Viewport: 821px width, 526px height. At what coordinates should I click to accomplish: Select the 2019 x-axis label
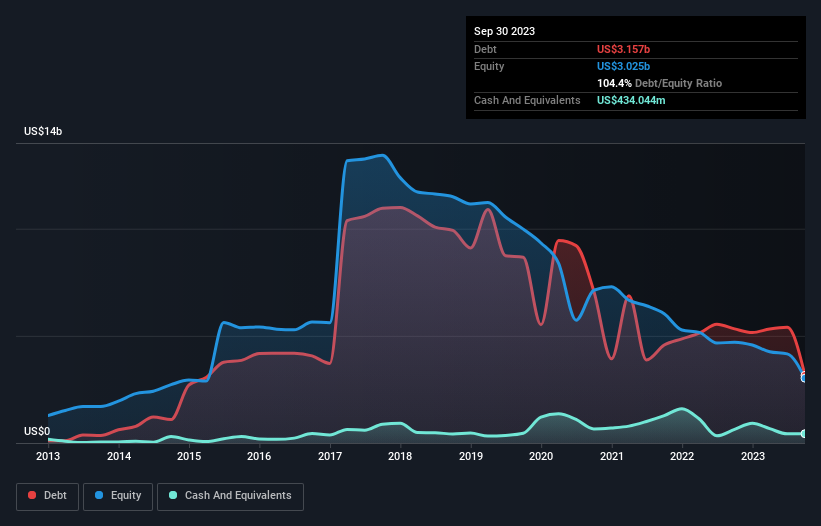(x=471, y=456)
